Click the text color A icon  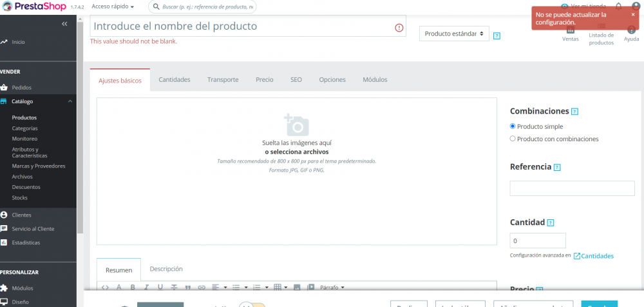pos(118,287)
